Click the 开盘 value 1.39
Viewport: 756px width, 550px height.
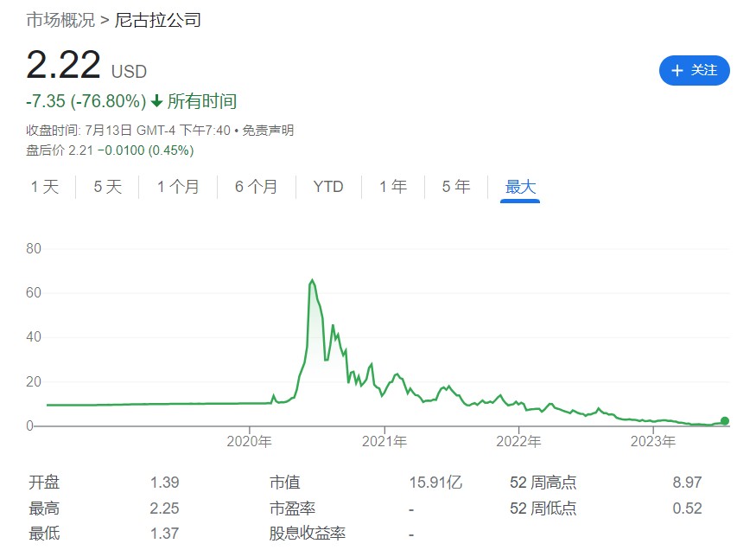(164, 483)
